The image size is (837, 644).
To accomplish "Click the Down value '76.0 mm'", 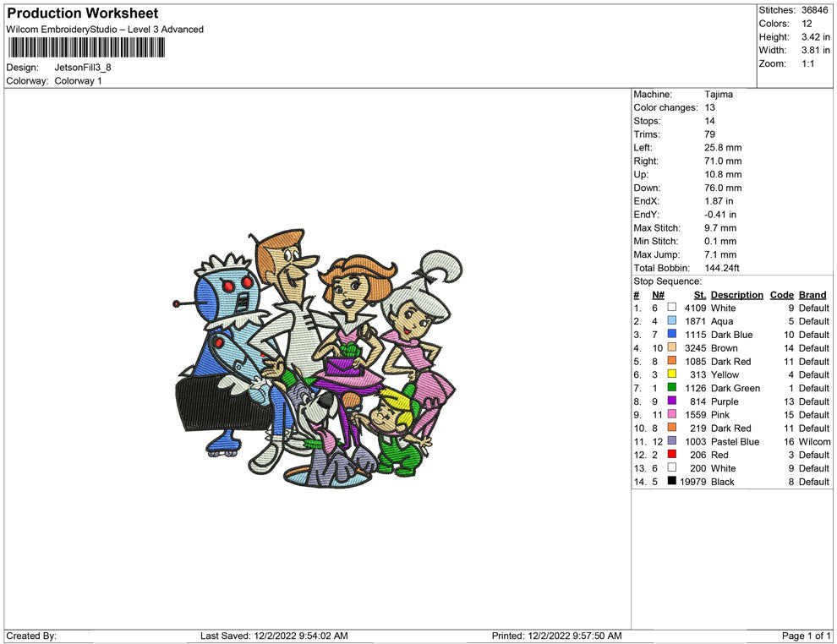I will coord(723,188).
